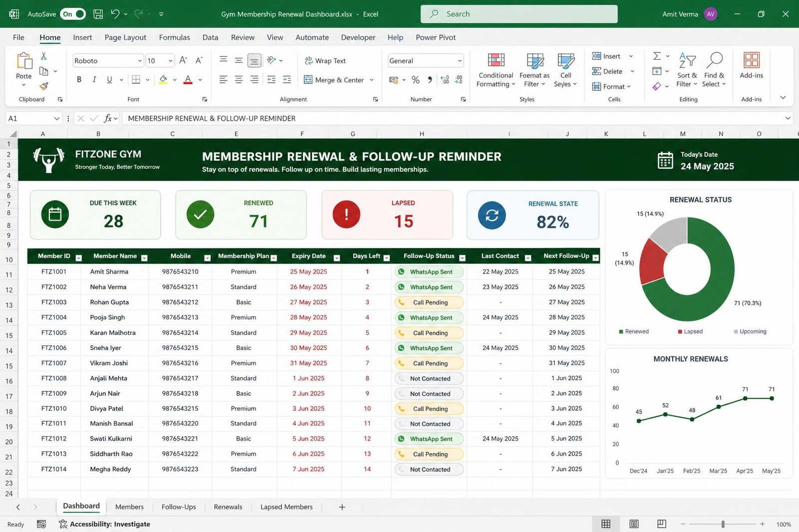This screenshot has height=532, width=799.
Task: Click the Font Color A icon
Action: 188,79
